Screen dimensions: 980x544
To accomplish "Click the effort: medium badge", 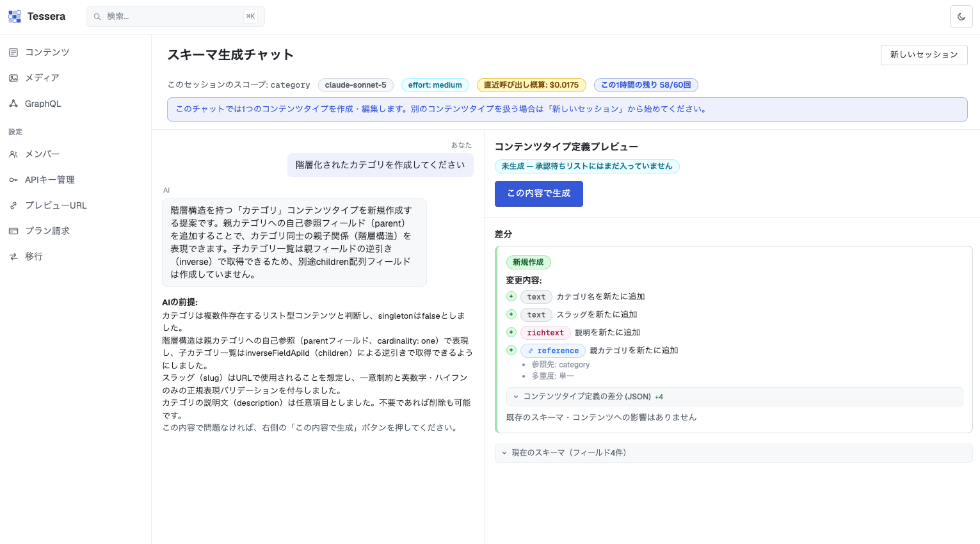I will tap(435, 85).
